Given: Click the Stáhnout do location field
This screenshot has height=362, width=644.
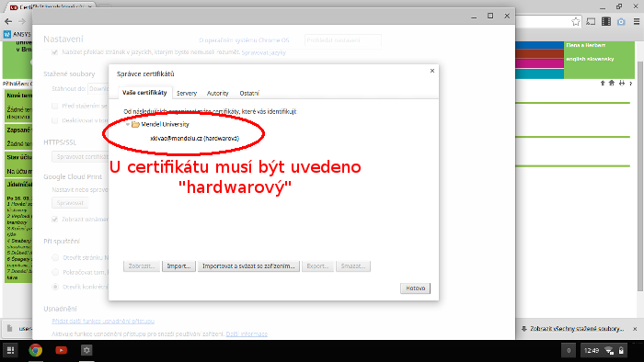Looking at the screenshot, I should (98, 88).
